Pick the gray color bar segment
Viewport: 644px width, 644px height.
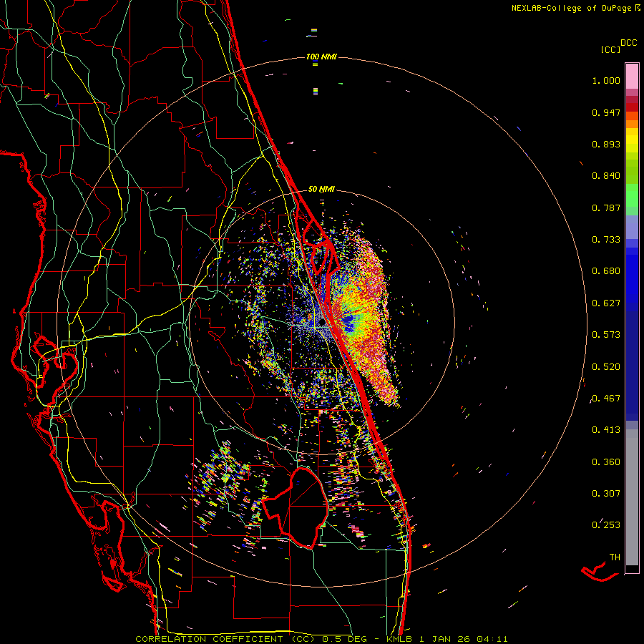632,497
